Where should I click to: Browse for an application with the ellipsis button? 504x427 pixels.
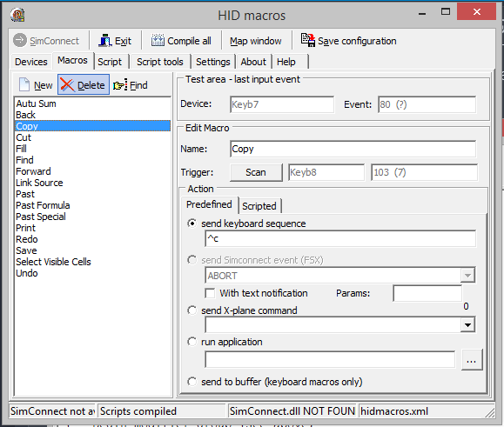472,359
